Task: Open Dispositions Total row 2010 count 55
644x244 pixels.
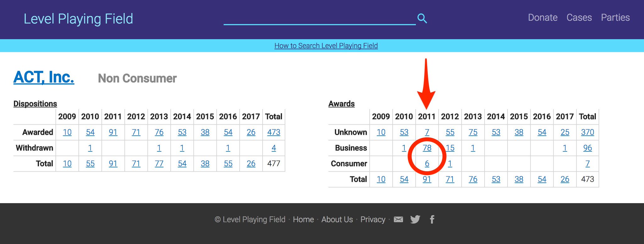Action: tap(90, 164)
